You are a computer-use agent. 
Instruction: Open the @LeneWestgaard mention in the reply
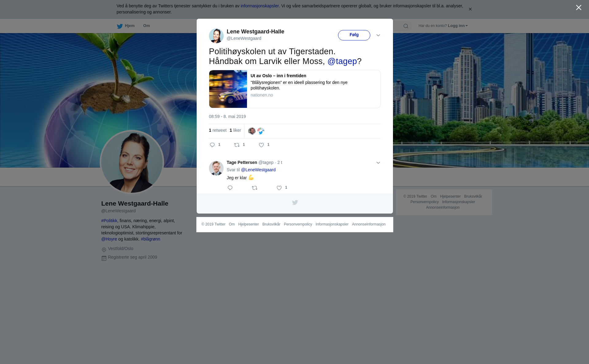[258, 170]
